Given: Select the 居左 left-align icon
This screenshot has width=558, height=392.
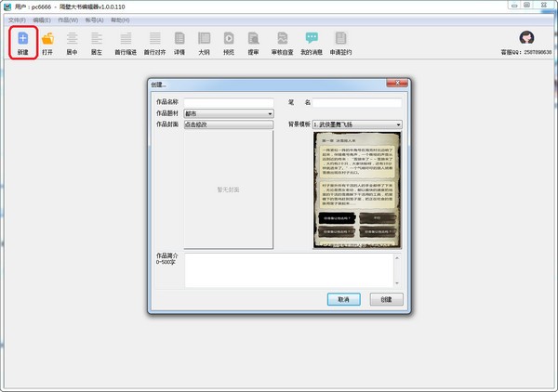Looking at the screenshot, I should (97, 39).
